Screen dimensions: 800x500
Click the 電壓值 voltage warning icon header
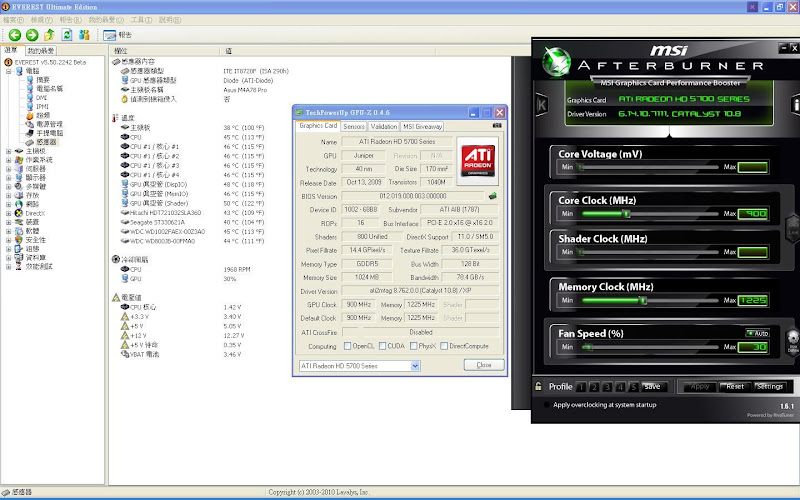point(116,297)
